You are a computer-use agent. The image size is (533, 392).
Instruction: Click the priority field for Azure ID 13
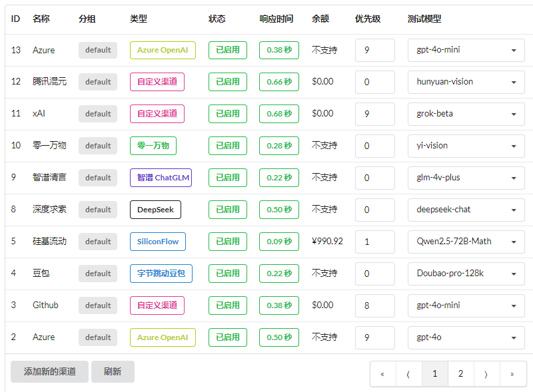[x=375, y=50]
